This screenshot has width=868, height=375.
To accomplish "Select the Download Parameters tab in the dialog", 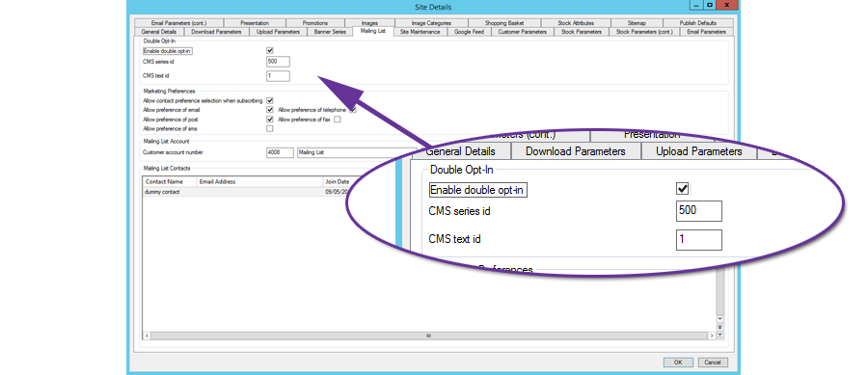I will (x=216, y=32).
